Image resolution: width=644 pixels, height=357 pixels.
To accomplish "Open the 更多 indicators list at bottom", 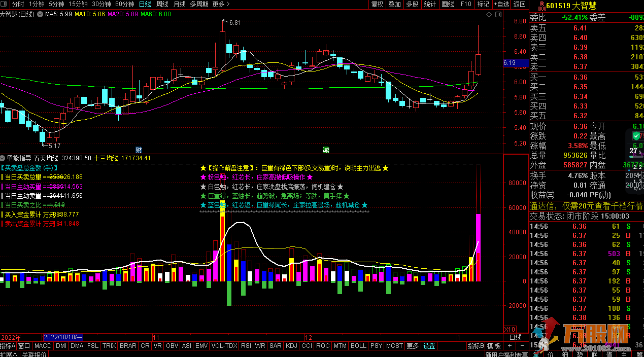I will pyautogui.click(x=413, y=346).
